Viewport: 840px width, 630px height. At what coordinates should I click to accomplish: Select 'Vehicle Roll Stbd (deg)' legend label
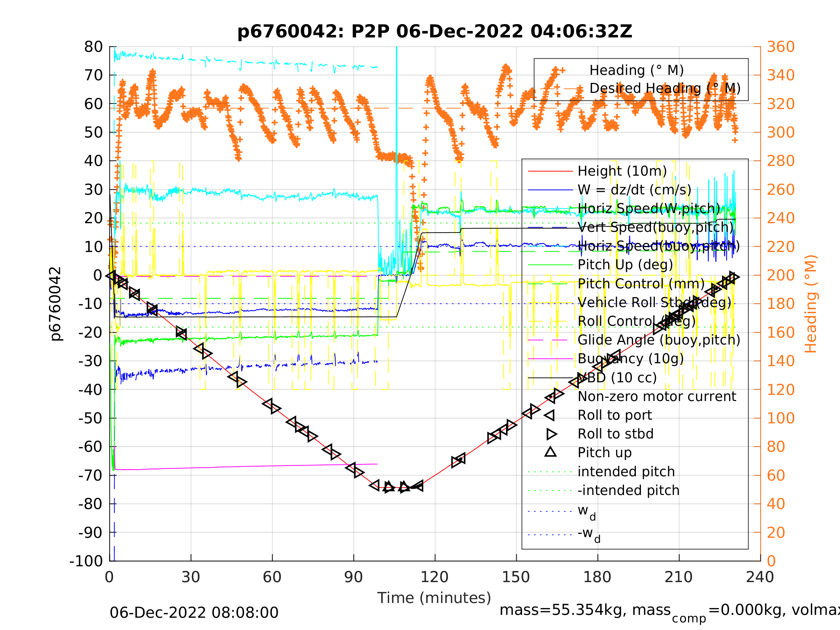(654, 303)
